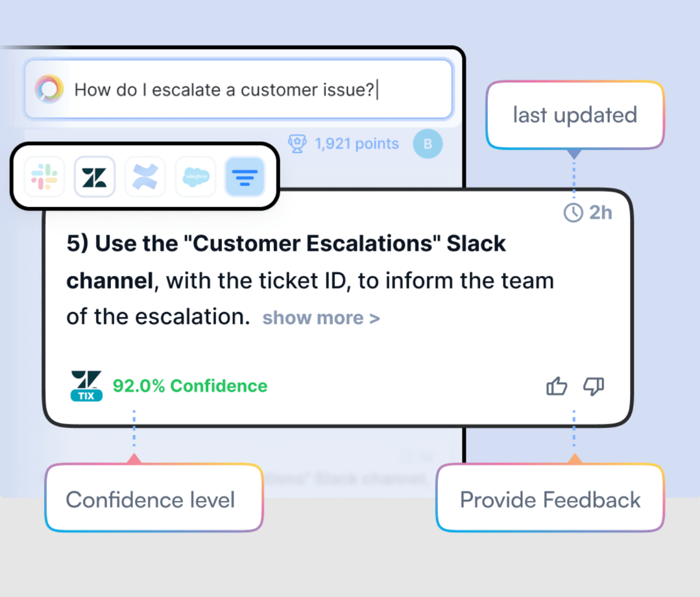The image size is (700, 597).
Task: Toggle the Slack source filter
Action: pos(44,176)
